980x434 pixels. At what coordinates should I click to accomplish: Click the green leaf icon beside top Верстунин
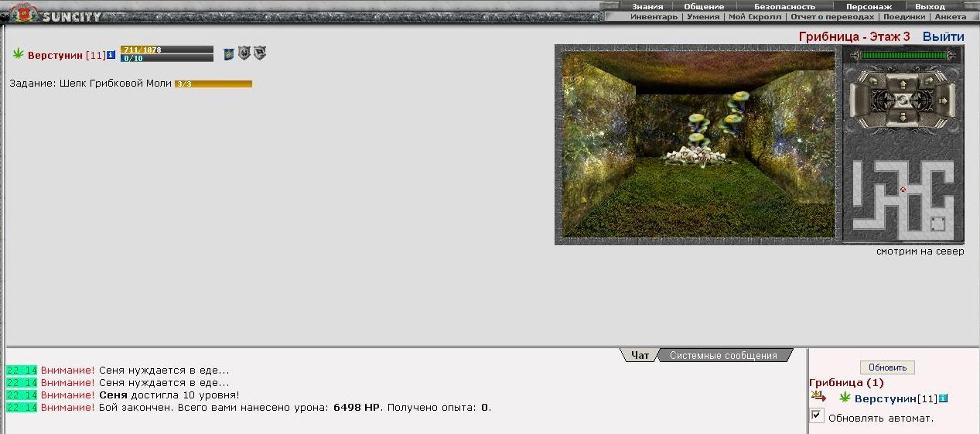[19, 53]
